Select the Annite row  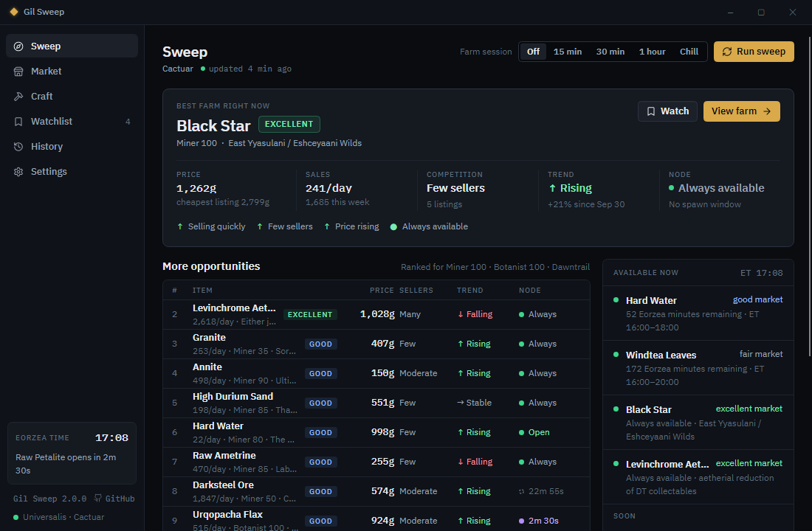[x=376, y=374]
